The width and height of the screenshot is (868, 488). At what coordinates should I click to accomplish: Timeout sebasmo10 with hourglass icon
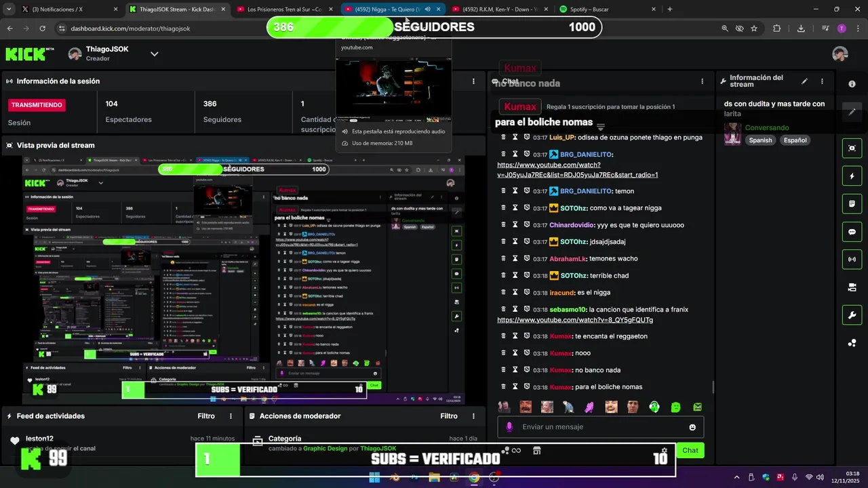[515, 309]
